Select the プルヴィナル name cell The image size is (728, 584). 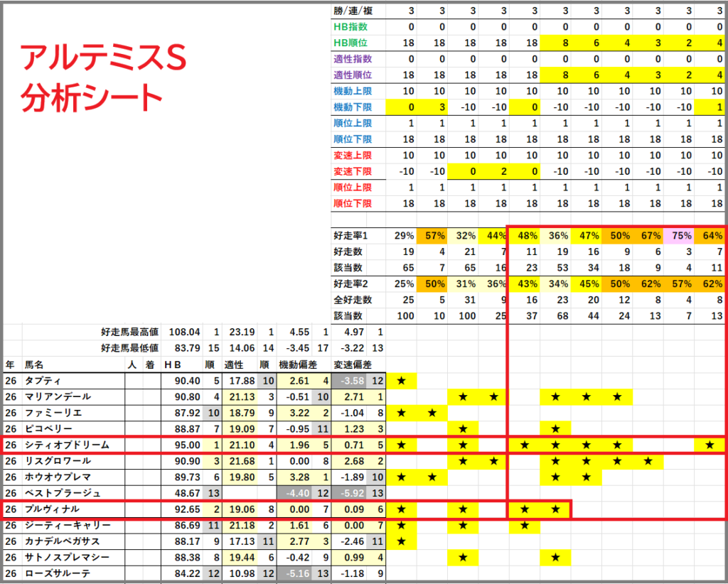73,509
